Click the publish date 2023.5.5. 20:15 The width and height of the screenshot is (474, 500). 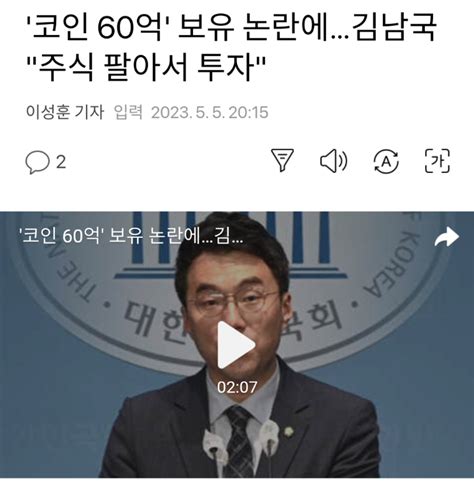(x=210, y=112)
